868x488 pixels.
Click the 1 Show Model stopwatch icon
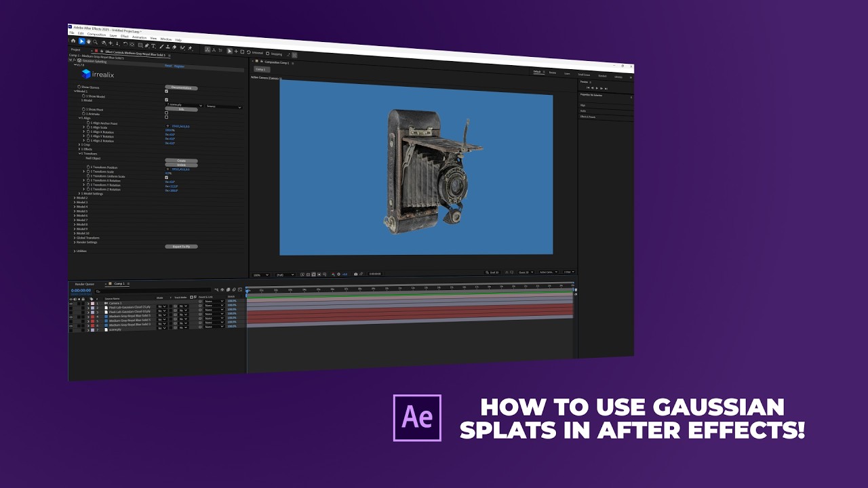(83, 96)
